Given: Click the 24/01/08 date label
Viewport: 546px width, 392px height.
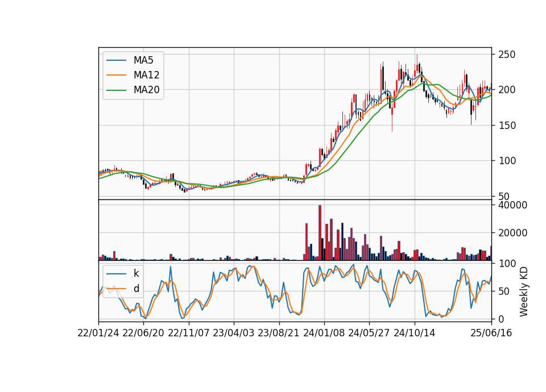Looking at the screenshot, I should 324,333.
